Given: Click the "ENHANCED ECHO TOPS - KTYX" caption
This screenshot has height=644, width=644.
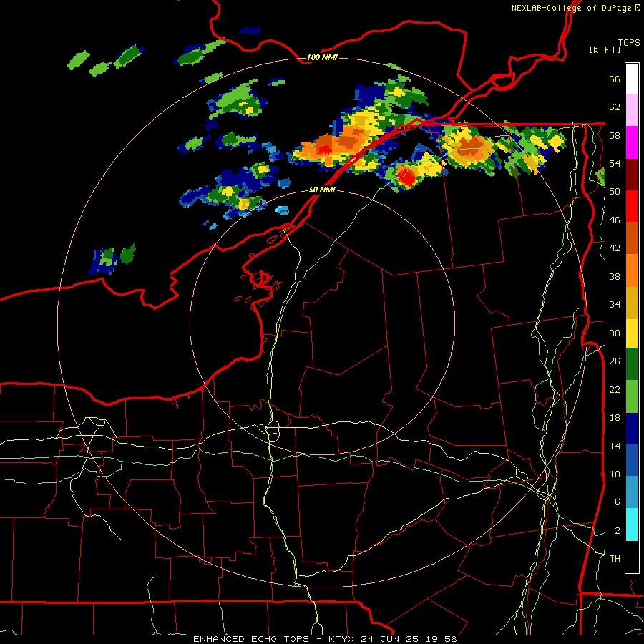Looking at the screenshot, I should (275, 639).
